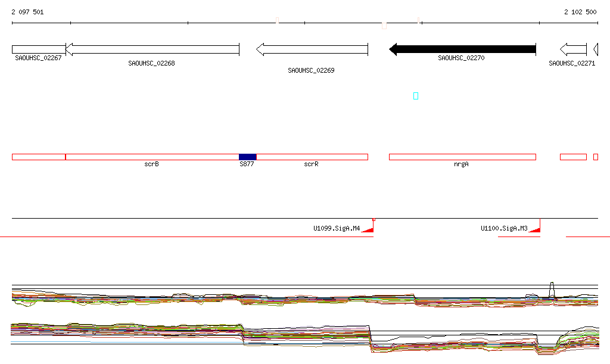The image size is (610, 364).
Task: Click the tiny red box at far right
Action: click(596, 157)
